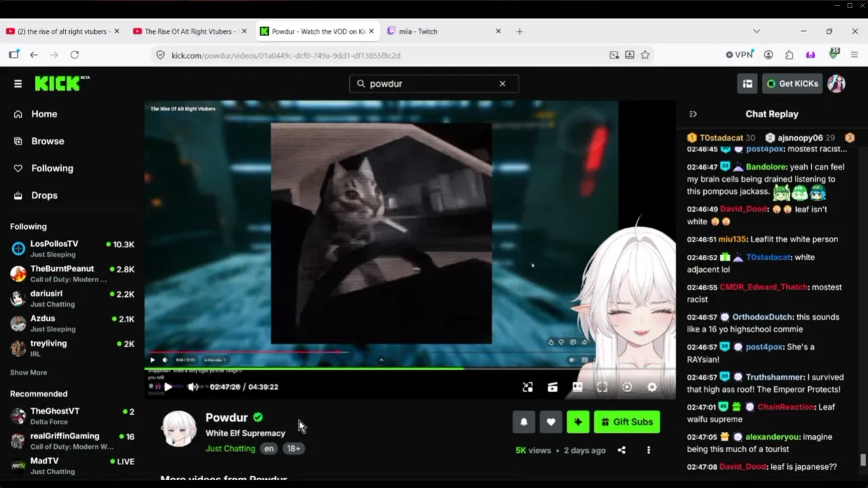This screenshot has height=488, width=868.
Task: Click Powdur's channel avatar below the video
Action: tap(179, 429)
